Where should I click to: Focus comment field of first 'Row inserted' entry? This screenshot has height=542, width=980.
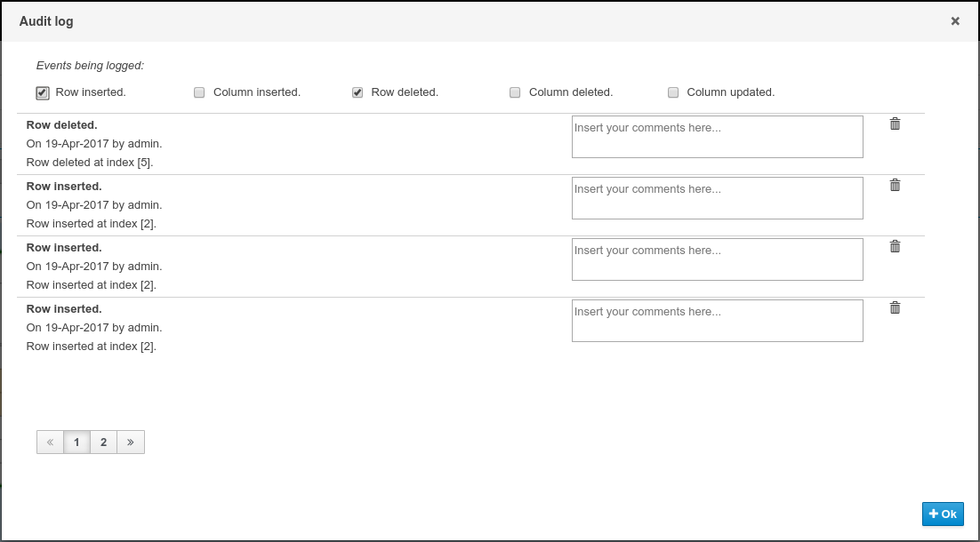[717, 198]
